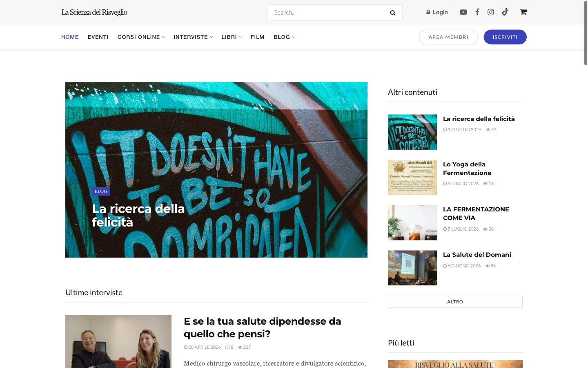
Task: Open the Lo Yoga della Fermentazione thumbnail
Action: click(412, 177)
